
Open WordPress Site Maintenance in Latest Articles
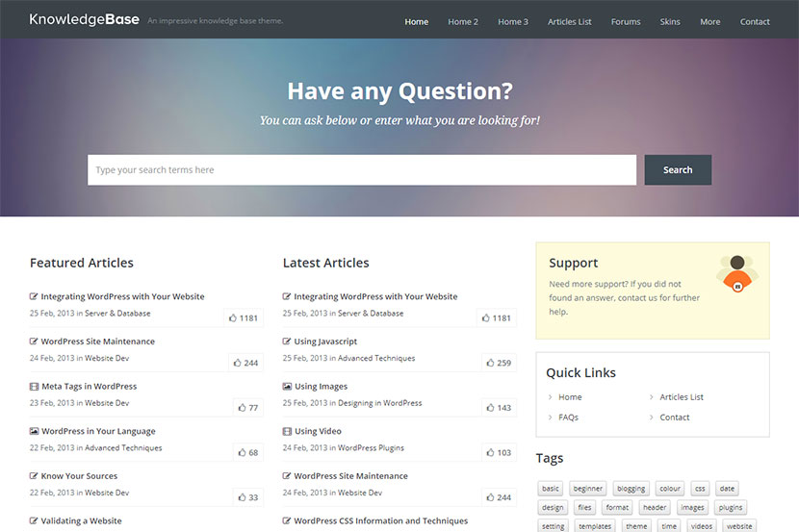(x=350, y=476)
